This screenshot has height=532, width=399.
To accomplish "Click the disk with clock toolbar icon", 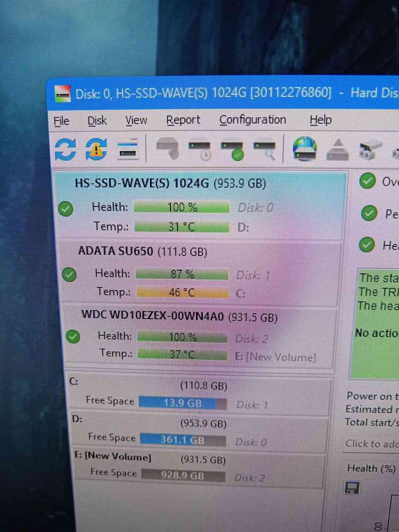I will (x=199, y=150).
